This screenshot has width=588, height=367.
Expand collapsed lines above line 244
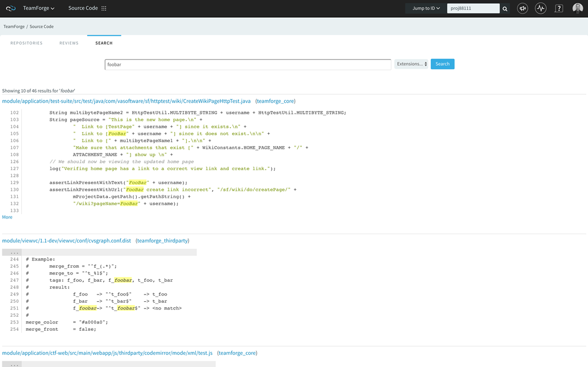(x=15, y=252)
